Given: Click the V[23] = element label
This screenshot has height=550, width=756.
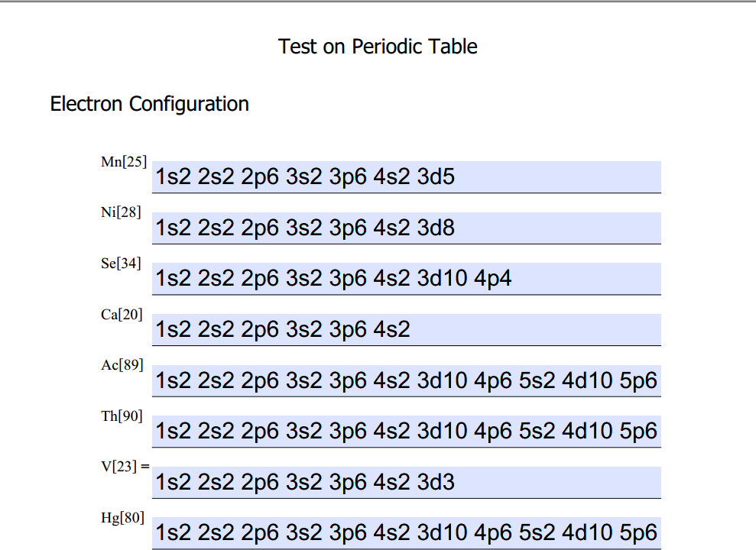Looking at the screenshot, I should pos(125,467).
